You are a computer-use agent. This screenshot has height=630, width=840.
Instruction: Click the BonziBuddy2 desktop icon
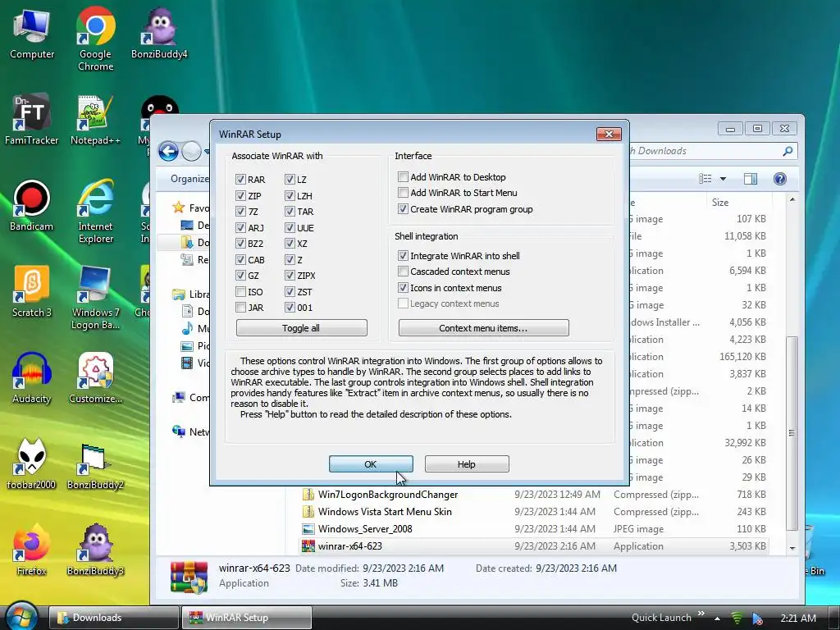tap(95, 464)
